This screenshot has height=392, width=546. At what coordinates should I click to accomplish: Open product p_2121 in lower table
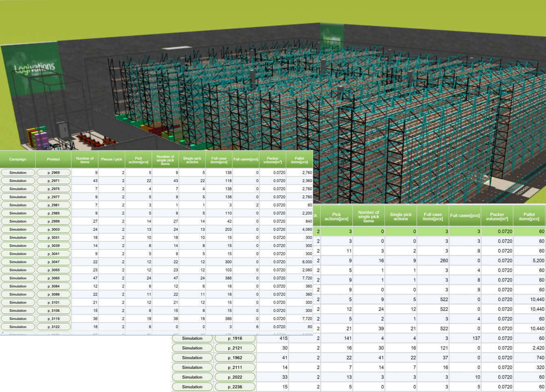point(235,348)
